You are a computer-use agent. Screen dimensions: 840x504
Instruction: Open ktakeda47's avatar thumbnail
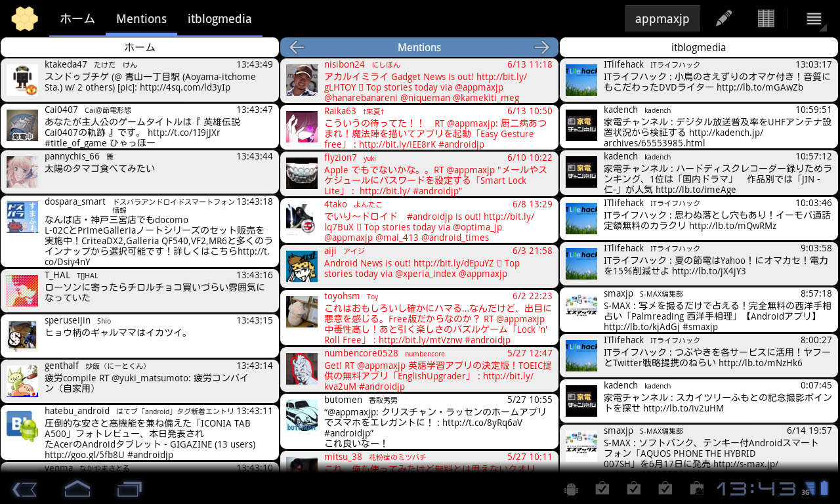22,79
